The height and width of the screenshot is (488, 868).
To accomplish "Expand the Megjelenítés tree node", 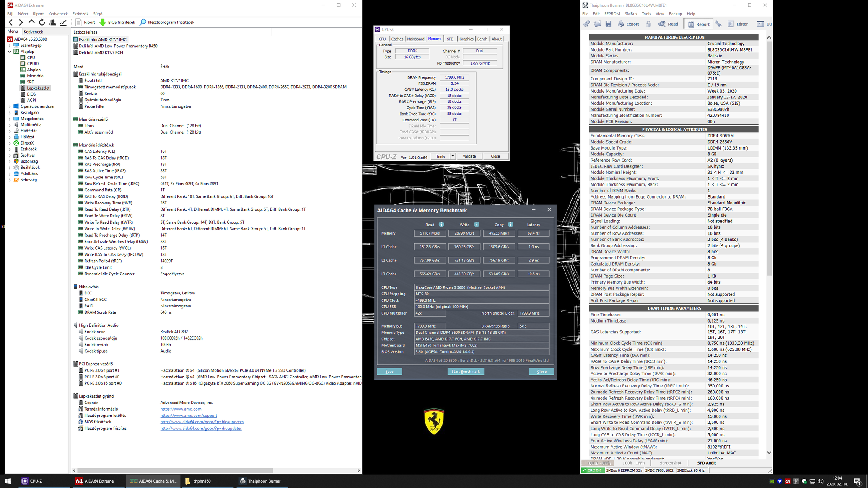I will click(10, 119).
